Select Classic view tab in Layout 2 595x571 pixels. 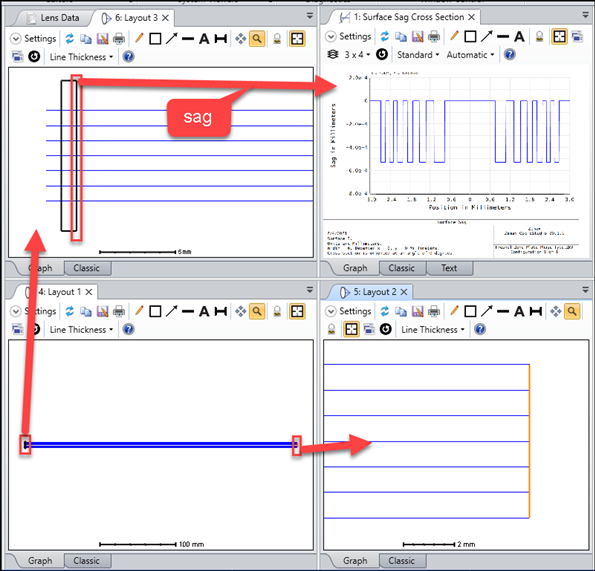(x=401, y=561)
